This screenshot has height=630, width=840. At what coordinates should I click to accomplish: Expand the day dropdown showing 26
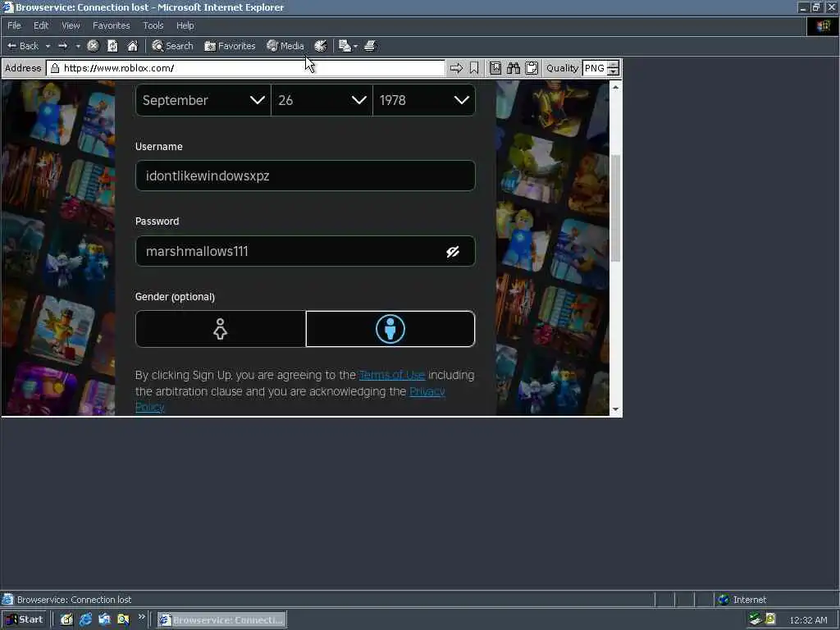(322, 100)
